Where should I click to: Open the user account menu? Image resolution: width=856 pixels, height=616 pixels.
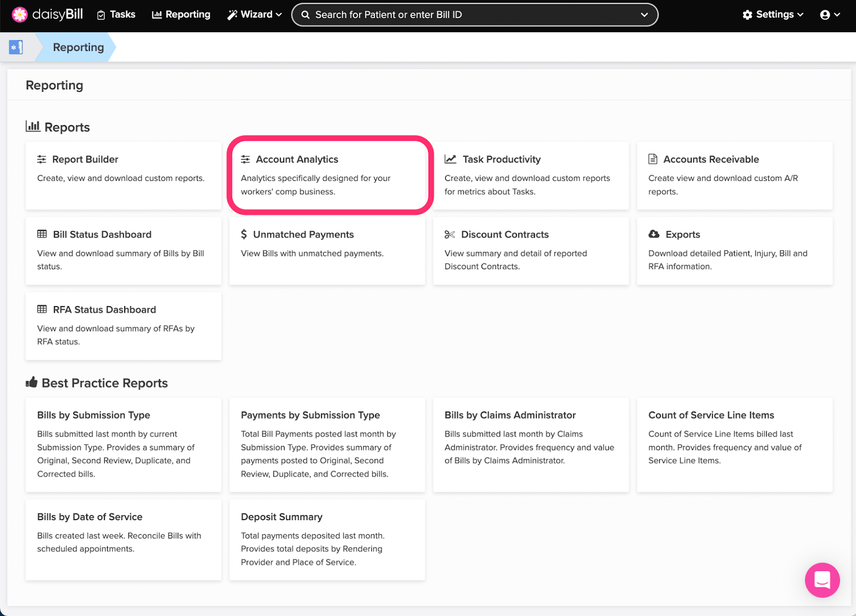coord(830,14)
